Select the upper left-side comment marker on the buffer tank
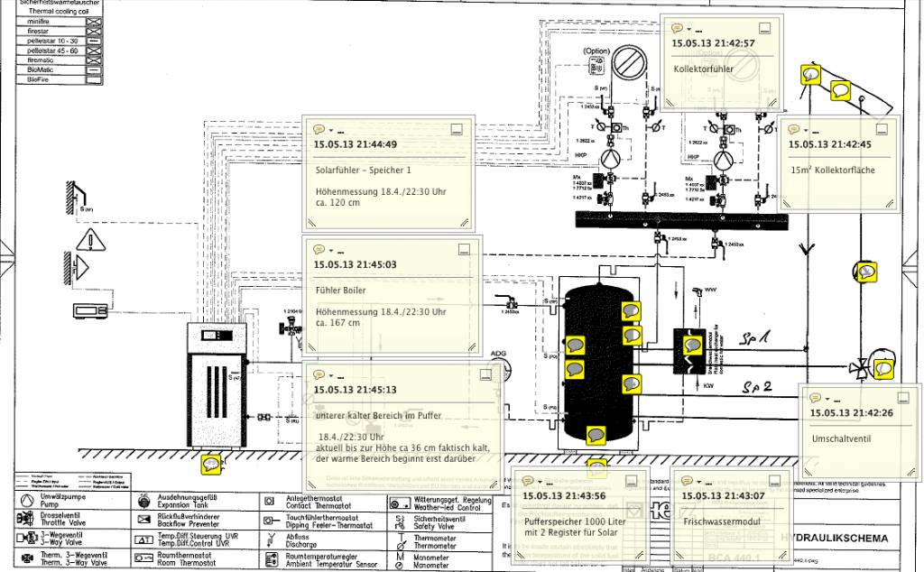 pyautogui.click(x=575, y=346)
